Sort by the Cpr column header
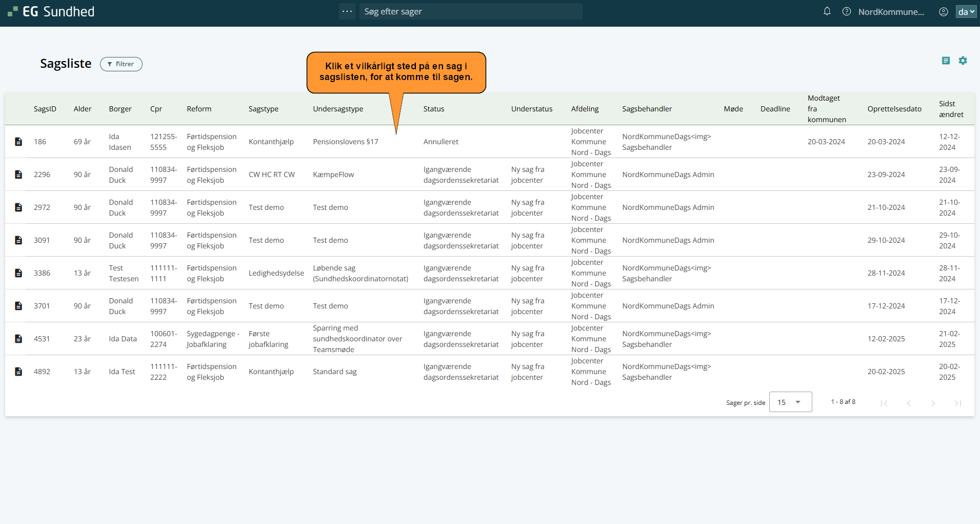This screenshot has height=524, width=980. click(156, 109)
